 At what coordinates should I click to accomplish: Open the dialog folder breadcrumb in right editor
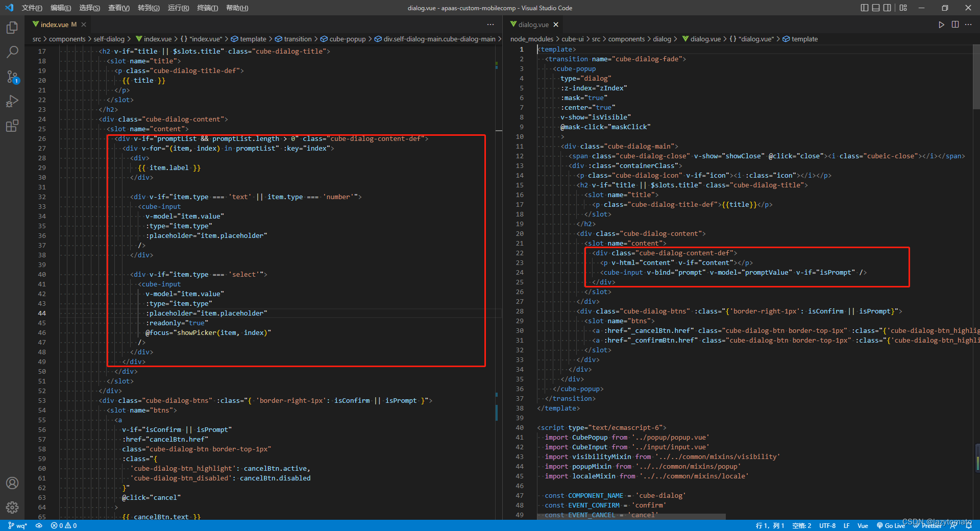(662, 39)
